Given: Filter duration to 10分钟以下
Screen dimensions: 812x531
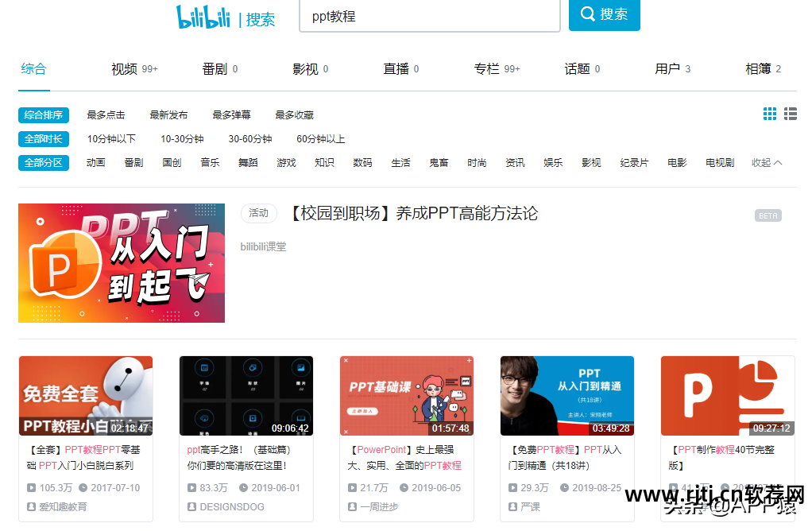Looking at the screenshot, I should pos(111,139).
